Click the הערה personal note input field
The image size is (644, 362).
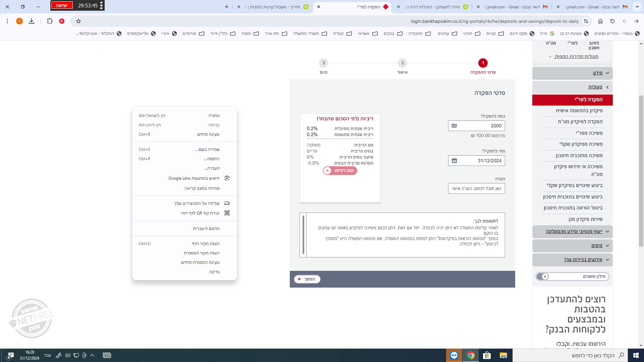point(476,188)
